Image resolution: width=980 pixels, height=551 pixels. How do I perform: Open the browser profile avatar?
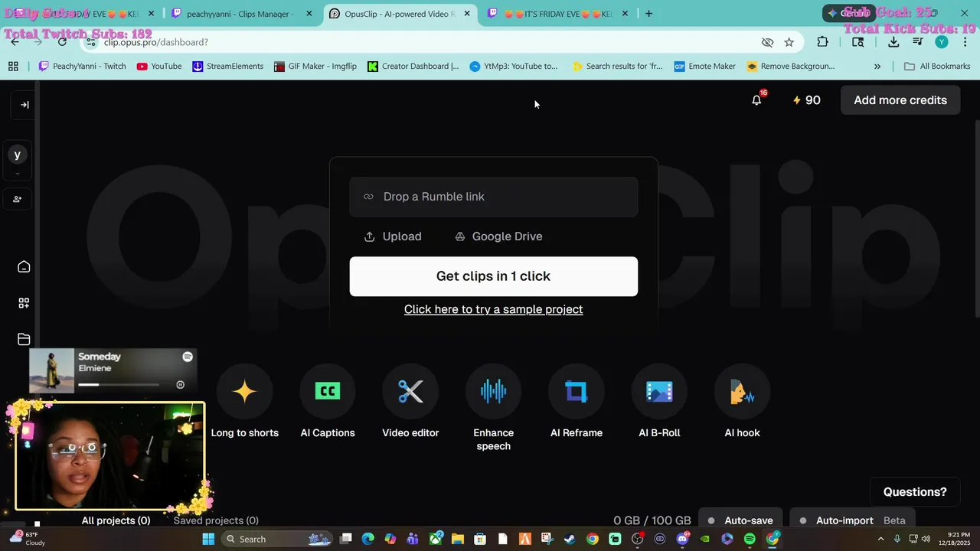942,42
